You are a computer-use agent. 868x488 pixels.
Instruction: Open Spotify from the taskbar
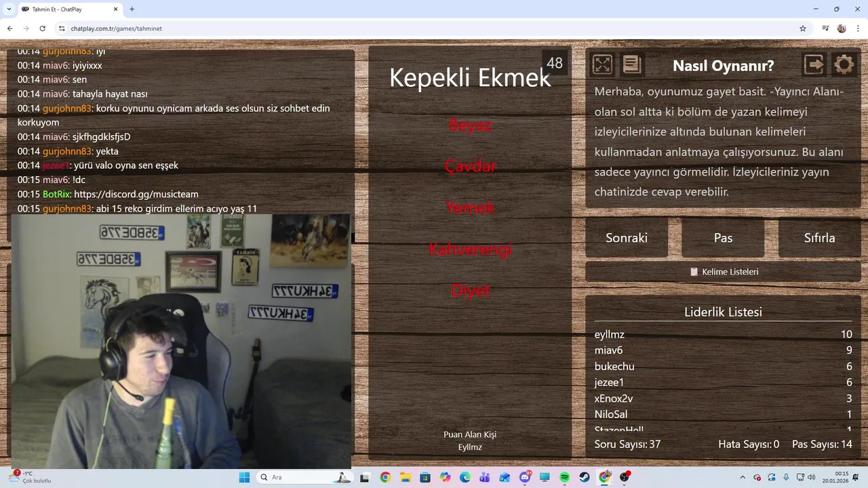coord(564,477)
